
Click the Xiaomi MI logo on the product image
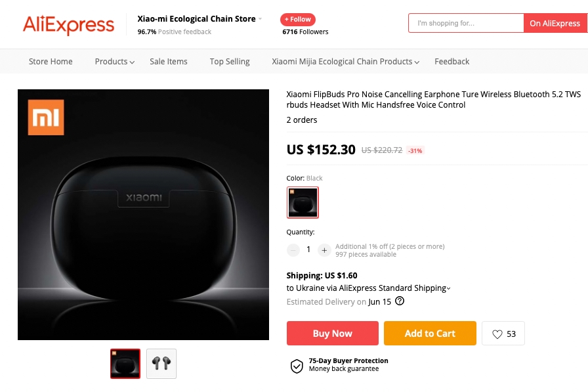[46, 118]
